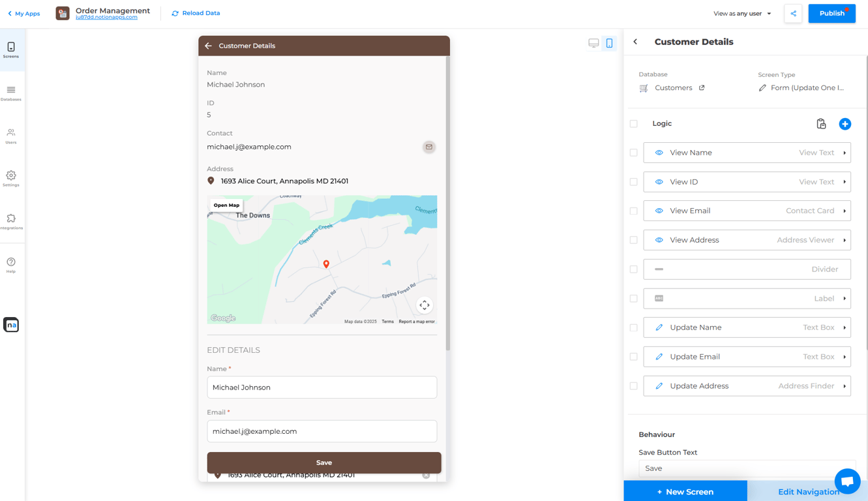868x501 pixels.
Task: Click the NotionApps logo icon in sidebar
Action: point(11,324)
